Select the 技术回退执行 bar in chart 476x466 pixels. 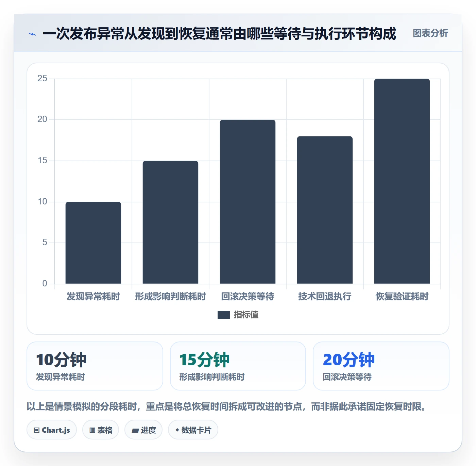(x=325, y=210)
